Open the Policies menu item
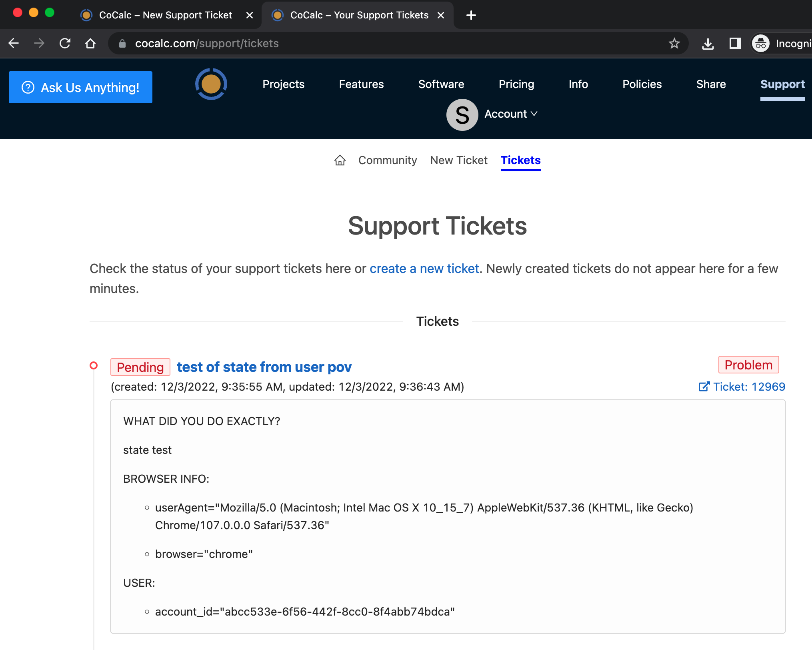This screenshot has height=650, width=812. 642,84
